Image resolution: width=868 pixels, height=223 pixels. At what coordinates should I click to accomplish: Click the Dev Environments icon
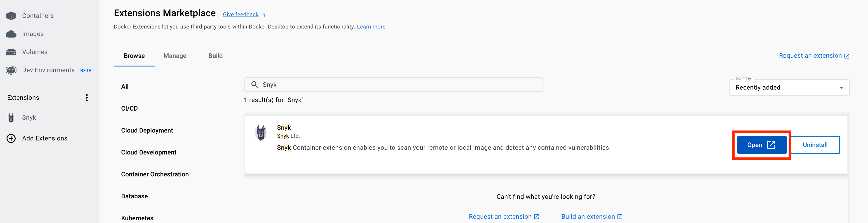pos(11,70)
